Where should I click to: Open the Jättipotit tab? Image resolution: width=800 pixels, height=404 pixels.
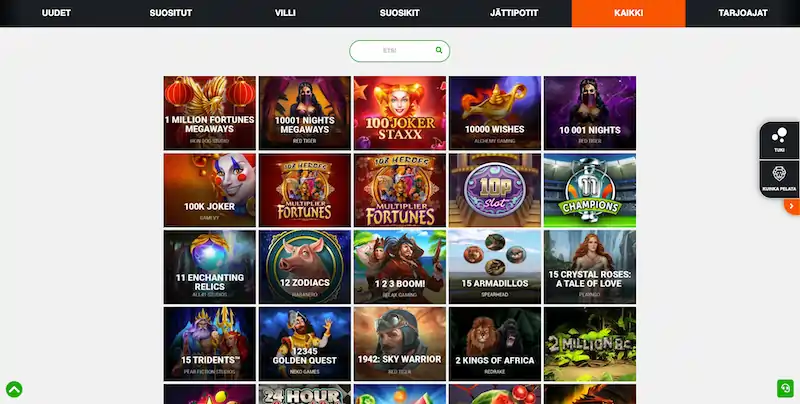pos(514,13)
